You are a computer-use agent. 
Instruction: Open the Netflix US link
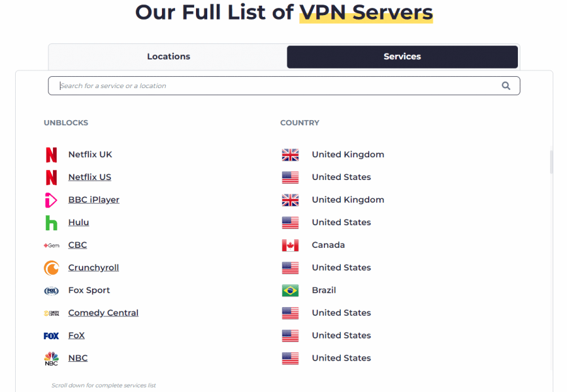[x=89, y=177]
